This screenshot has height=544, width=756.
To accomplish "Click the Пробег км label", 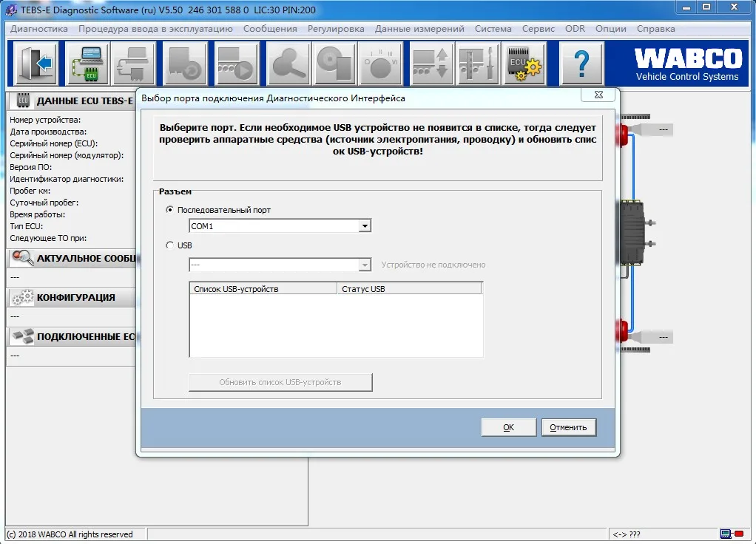I will pyautogui.click(x=30, y=191).
